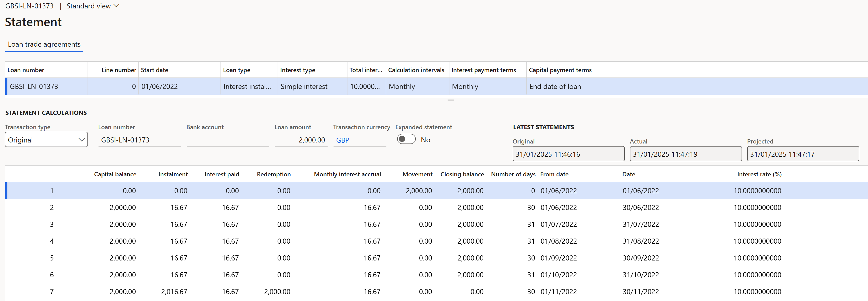Click the Original latest statement field
868x301 pixels.
(x=568, y=154)
